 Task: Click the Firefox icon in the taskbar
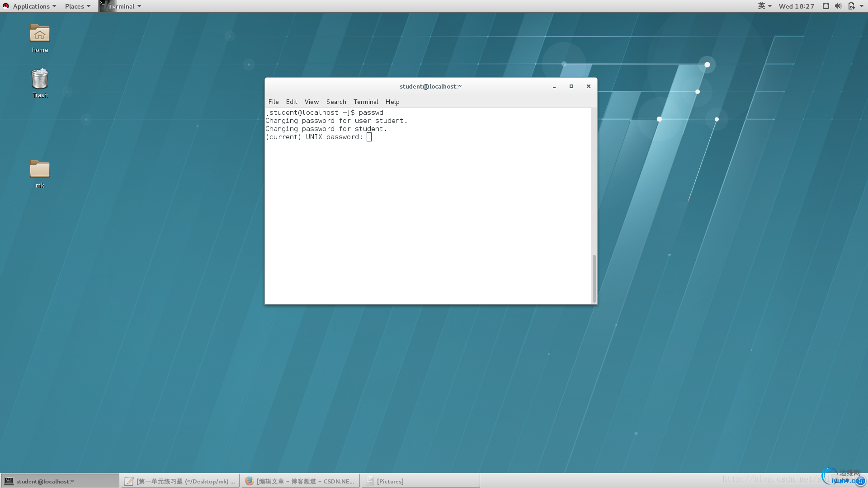click(249, 481)
